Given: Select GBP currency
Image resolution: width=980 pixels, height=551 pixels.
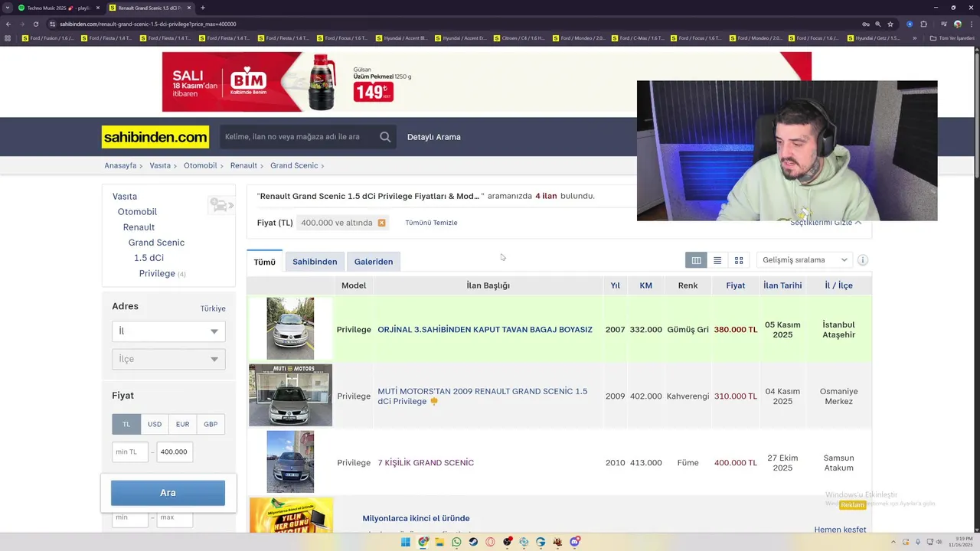Looking at the screenshot, I should [x=211, y=424].
